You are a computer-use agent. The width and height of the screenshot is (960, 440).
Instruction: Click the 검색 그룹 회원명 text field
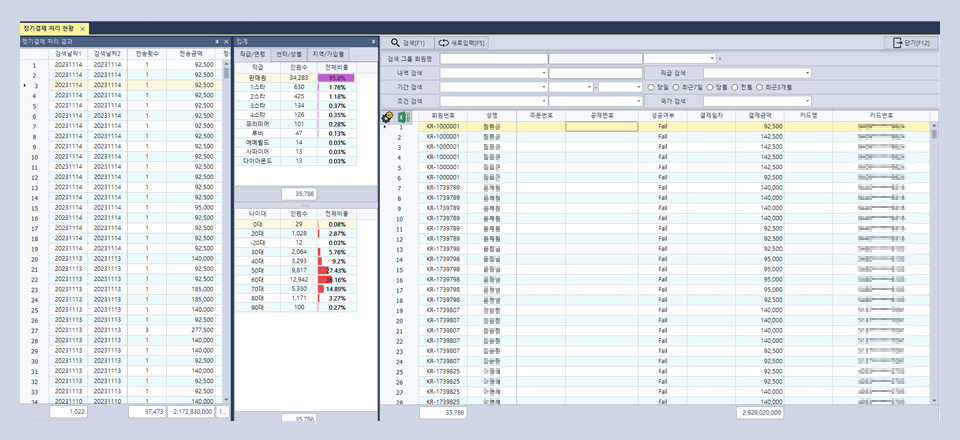[492, 58]
